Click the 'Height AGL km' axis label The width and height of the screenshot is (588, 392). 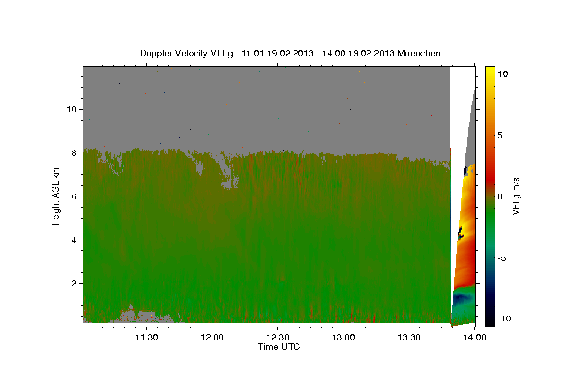56,196
